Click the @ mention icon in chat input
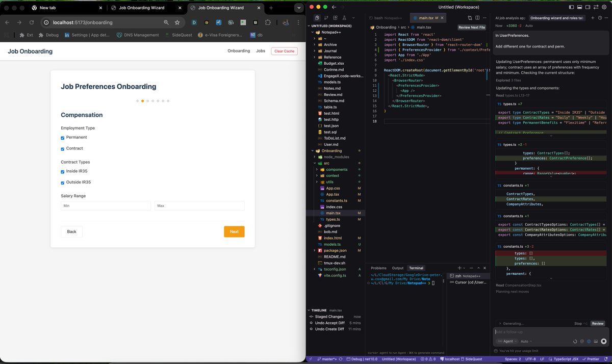The image size is (612, 364). [582, 341]
